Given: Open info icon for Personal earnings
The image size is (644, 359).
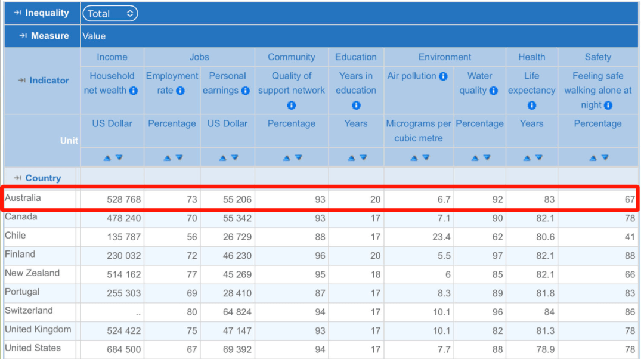Looking at the screenshot, I should pyautogui.click(x=245, y=91).
